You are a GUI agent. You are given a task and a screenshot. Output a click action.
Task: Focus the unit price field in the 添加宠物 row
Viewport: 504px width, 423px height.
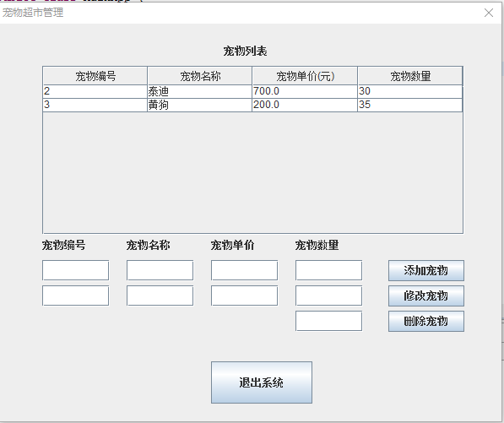coord(244,270)
